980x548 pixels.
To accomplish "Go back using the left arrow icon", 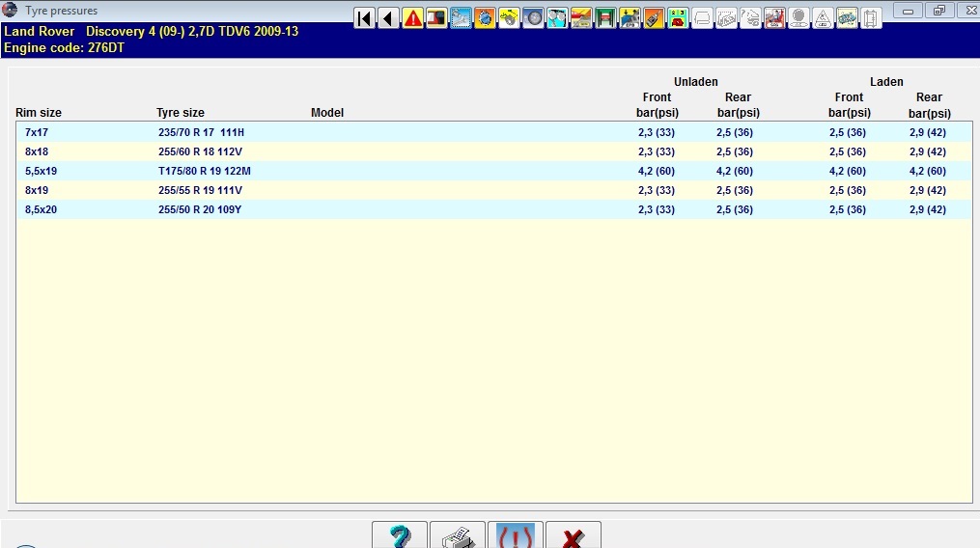I will tap(388, 17).
